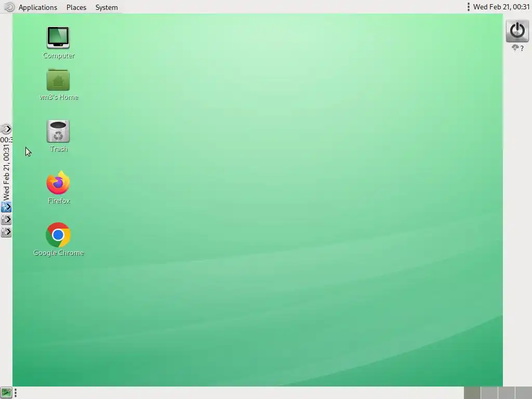
Task: Open the Applications menu
Action: tap(37, 7)
